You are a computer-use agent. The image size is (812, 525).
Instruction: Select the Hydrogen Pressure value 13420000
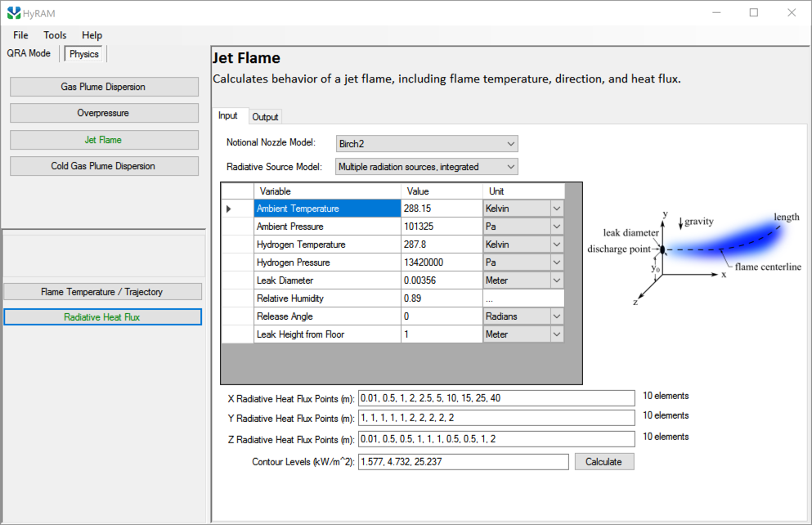pos(442,262)
